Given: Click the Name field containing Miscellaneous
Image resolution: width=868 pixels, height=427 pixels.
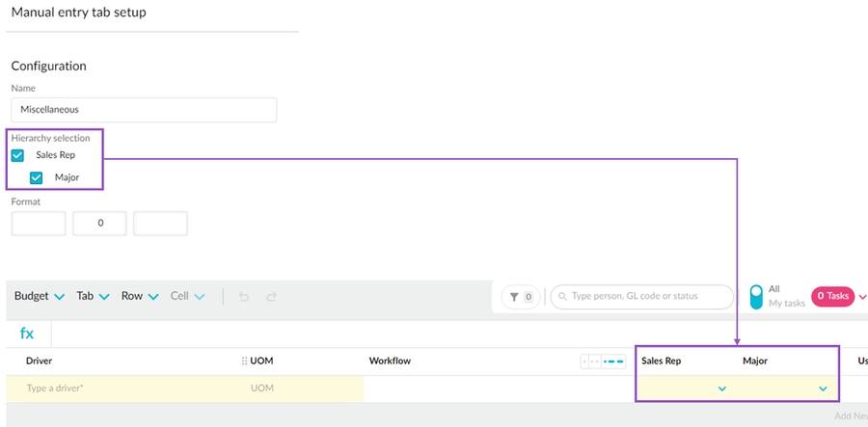Looking at the screenshot, I should pyautogui.click(x=144, y=110).
